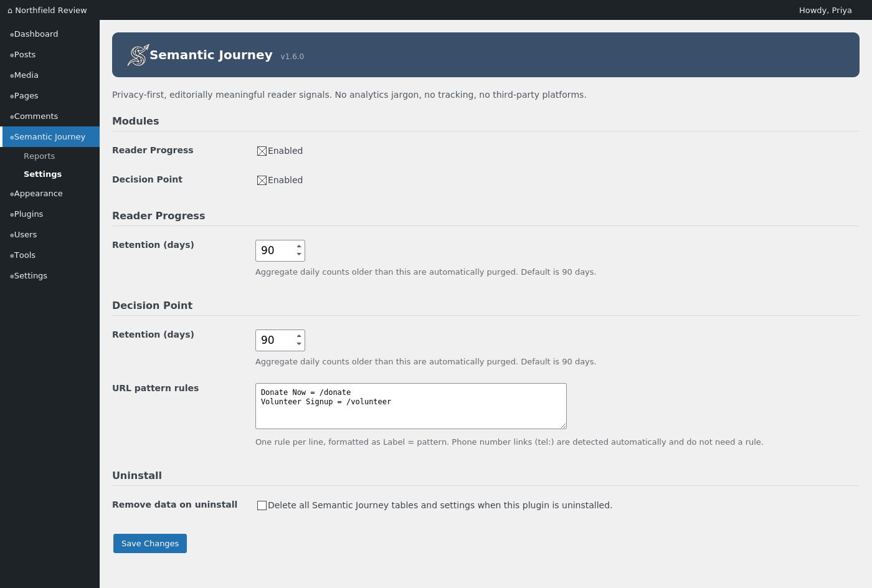Screen dimensions: 872x588
Task: Click Northfield Review site link
Action: tap(47, 11)
